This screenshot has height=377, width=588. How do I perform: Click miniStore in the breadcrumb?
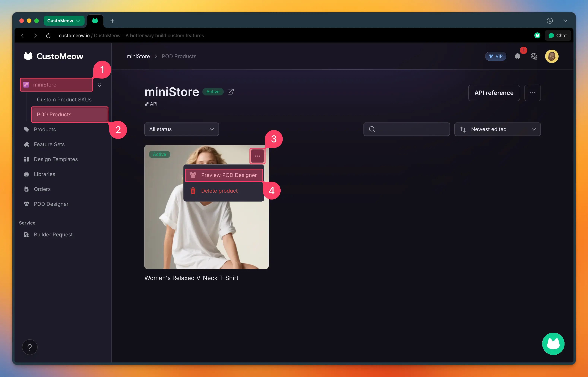tap(138, 56)
